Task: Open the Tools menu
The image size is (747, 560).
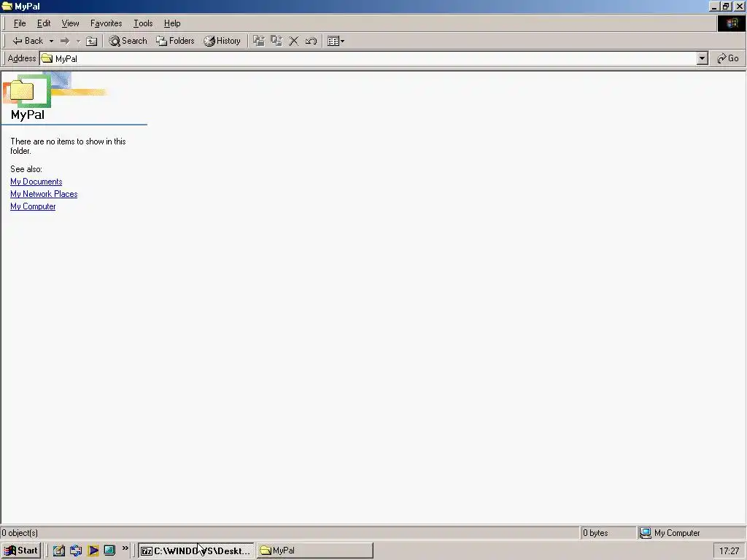Action: click(x=143, y=23)
